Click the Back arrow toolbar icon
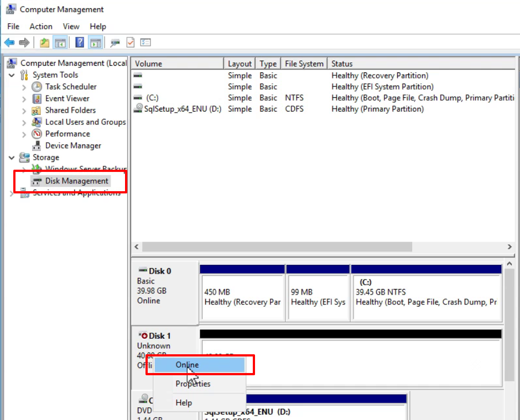The height and width of the screenshot is (420, 520). 9,43
